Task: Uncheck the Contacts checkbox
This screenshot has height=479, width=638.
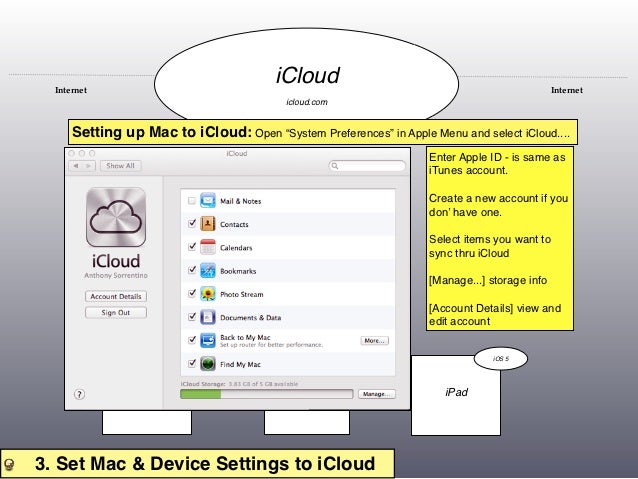Action: pyautogui.click(x=192, y=223)
